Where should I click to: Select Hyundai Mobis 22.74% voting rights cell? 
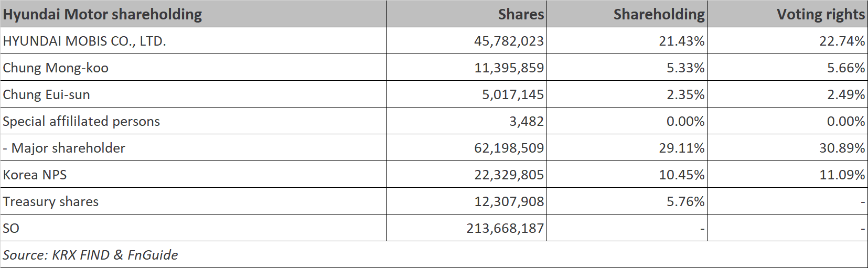842,41
